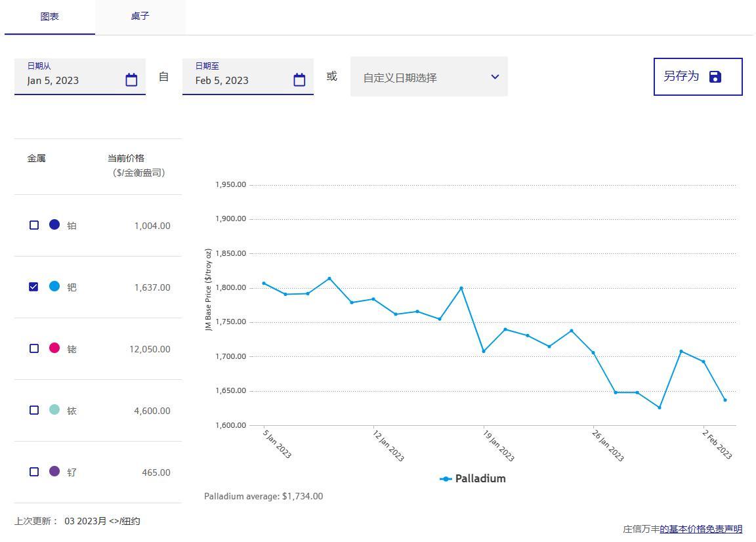
Task: Tick the 铑 rhodium checkbox
Action: 34,348
